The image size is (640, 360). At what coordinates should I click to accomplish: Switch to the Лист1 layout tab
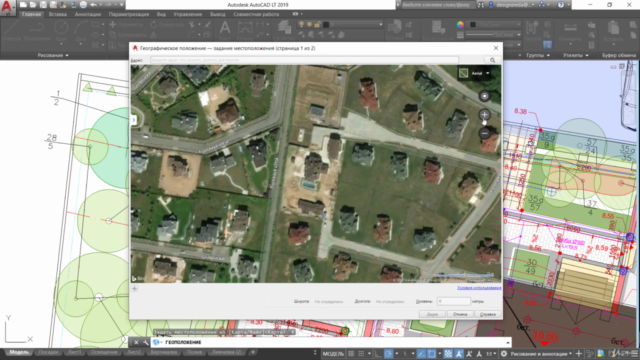click(x=74, y=352)
